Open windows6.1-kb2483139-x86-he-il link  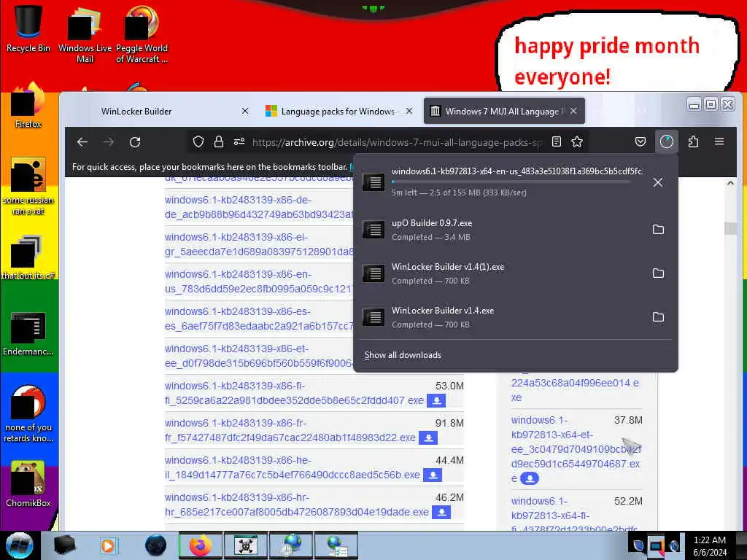tap(293, 467)
